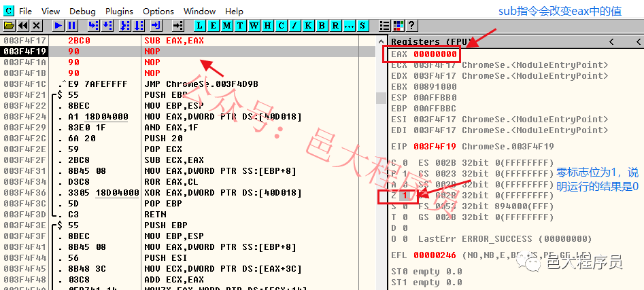Show Threads window via T icon
Image resolution: width=644 pixels, height=290 pixels.
[x=240, y=26]
